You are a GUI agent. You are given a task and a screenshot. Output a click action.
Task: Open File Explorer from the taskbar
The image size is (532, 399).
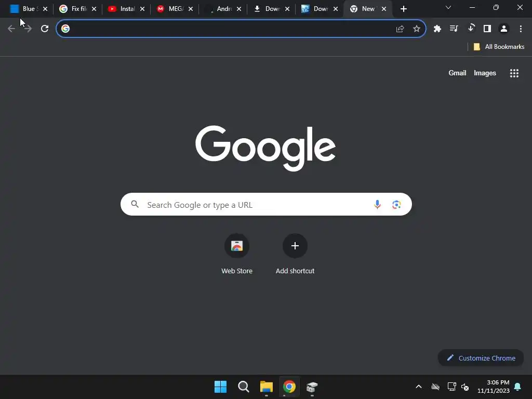pyautogui.click(x=267, y=387)
